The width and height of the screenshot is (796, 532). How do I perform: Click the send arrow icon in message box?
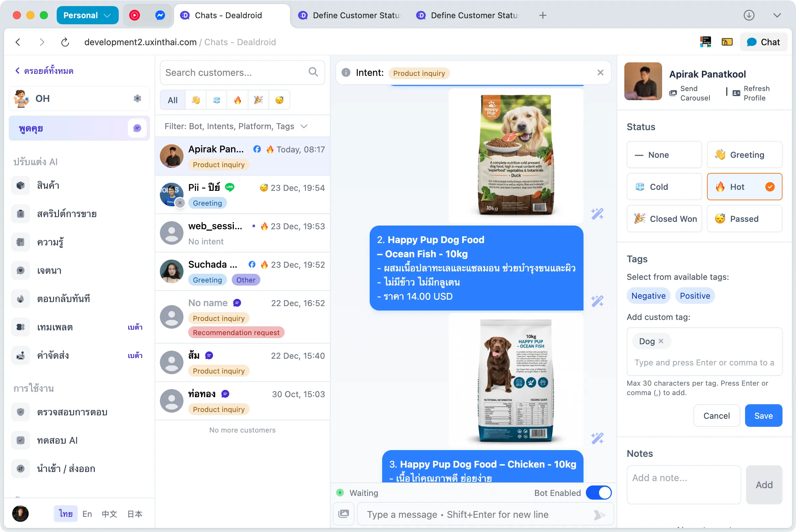click(599, 515)
